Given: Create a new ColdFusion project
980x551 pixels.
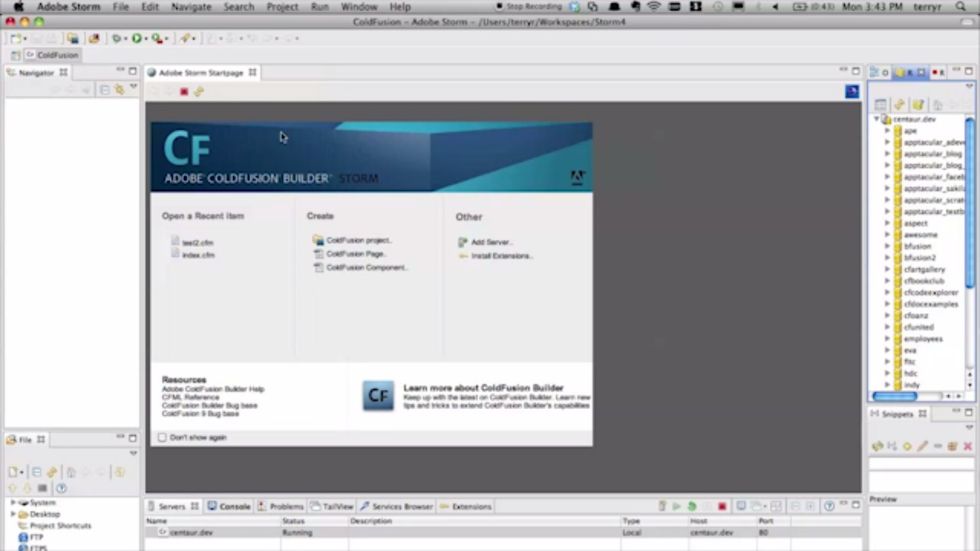Looking at the screenshot, I should (359, 240).
